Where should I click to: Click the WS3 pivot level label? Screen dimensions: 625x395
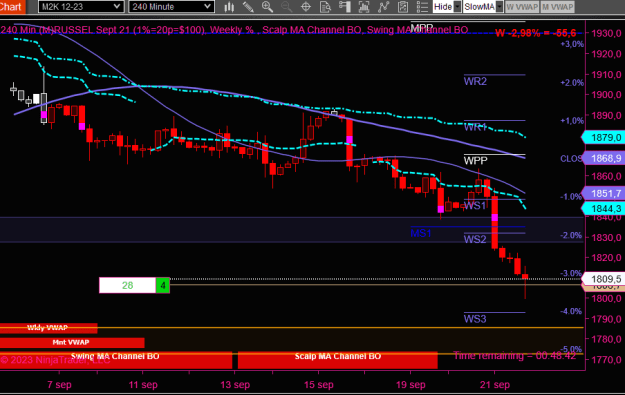[x=475, y=319]
